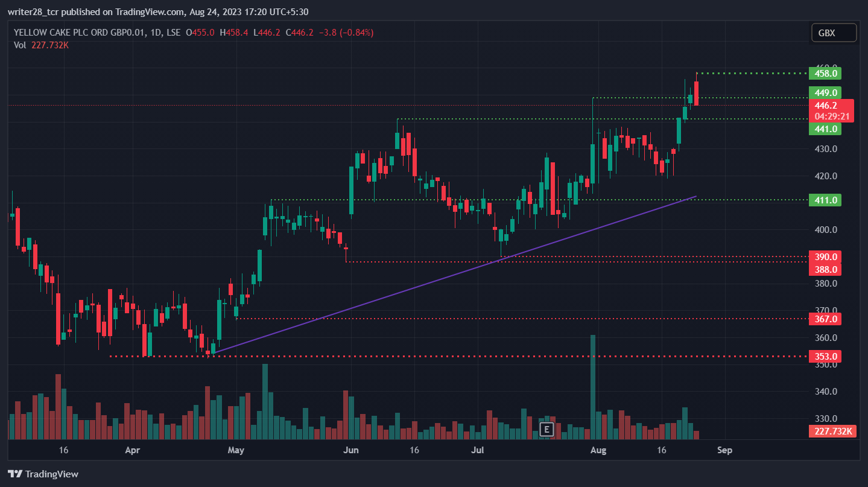
Task: Click the tall volume spike bar near Aug
Action: click(593, 387)
